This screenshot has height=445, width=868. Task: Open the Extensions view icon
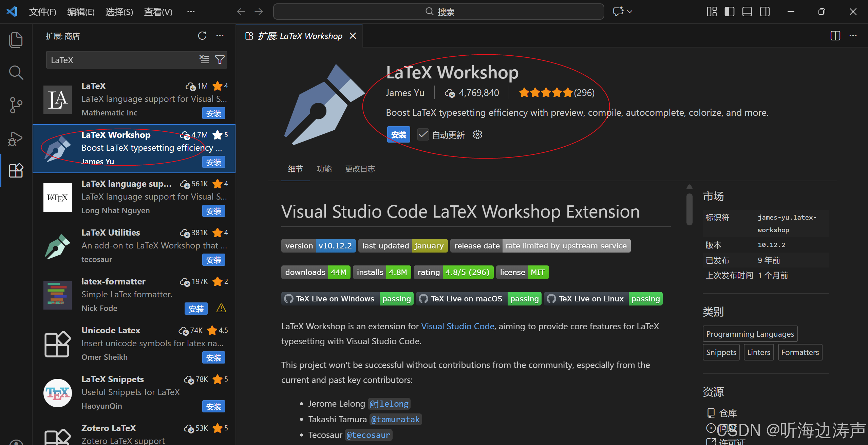(x=16, y=170)
